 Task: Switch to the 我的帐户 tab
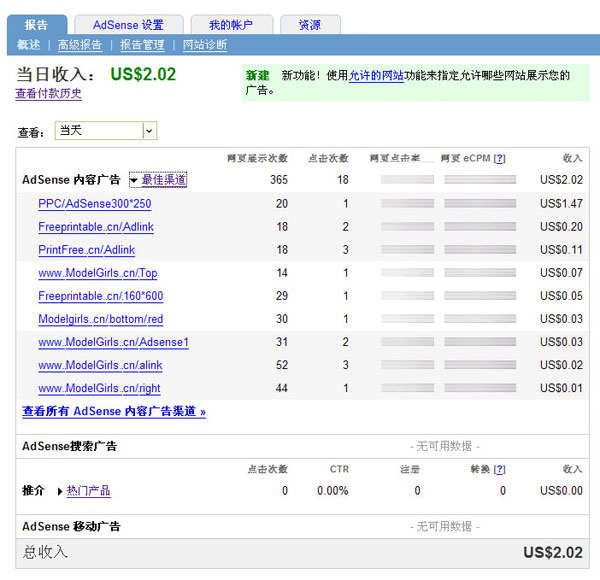(230, 24)
